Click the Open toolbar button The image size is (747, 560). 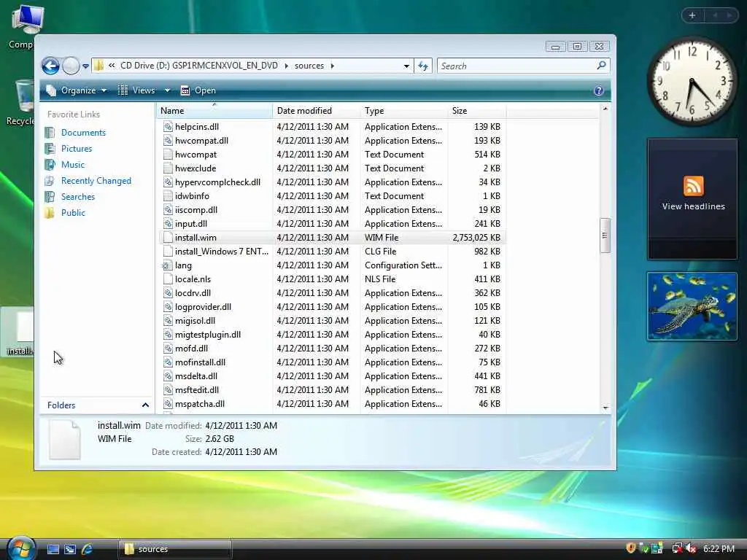click(198, 90)
